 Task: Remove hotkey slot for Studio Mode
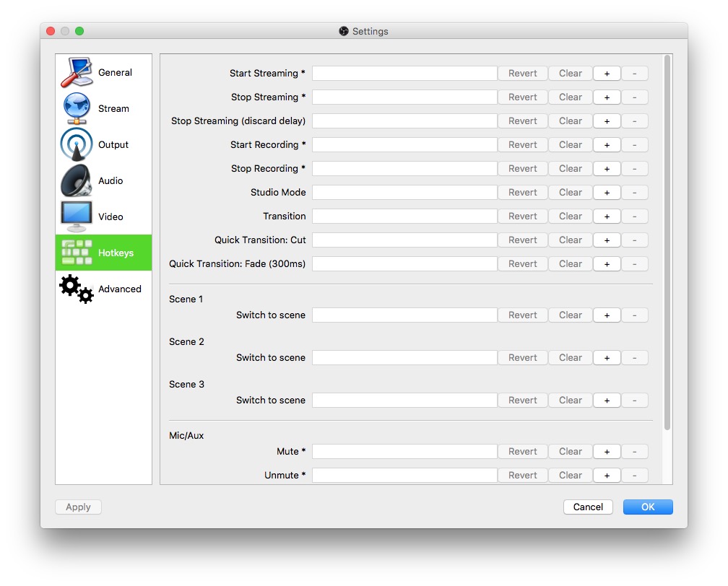pyautogui.click(x=634, y=192)
